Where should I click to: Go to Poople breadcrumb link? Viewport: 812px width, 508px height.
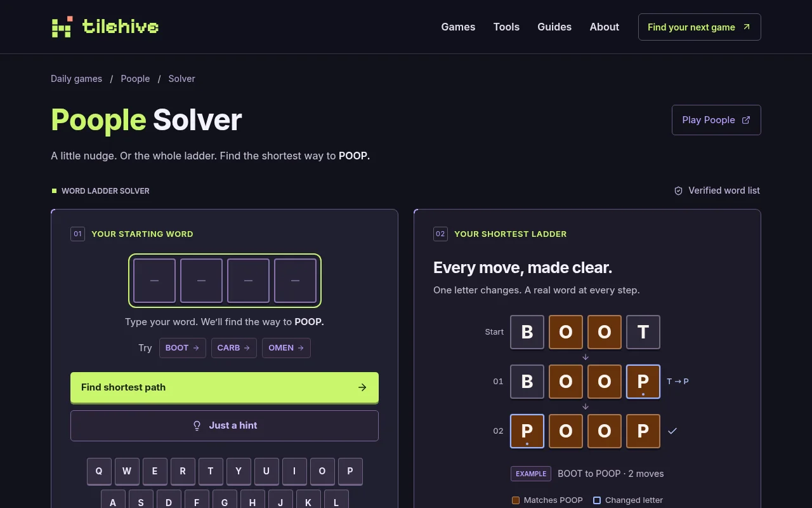[x=135, y=79]
